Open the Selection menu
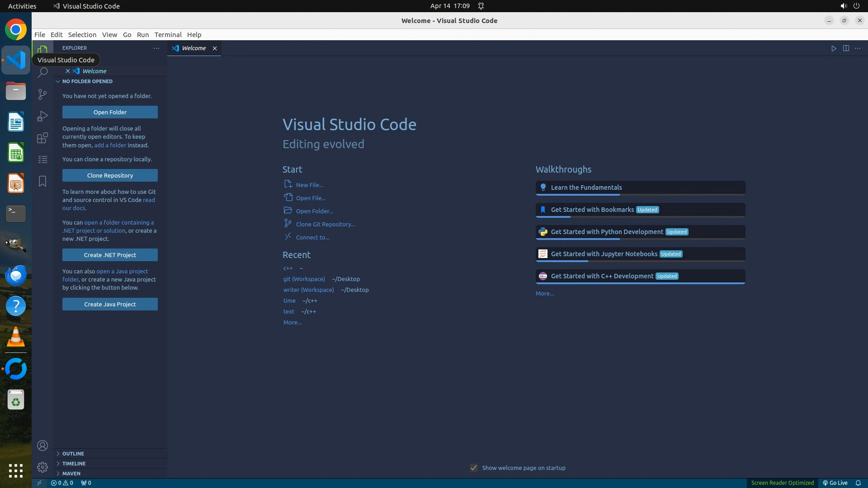 [82, 35]
